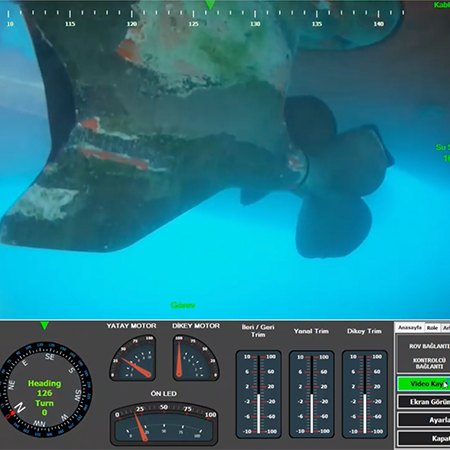The height and width of the screenshot is (450, 450).
Task: Click the 115 mark on heading ruler
Action: tap(70, 24)
